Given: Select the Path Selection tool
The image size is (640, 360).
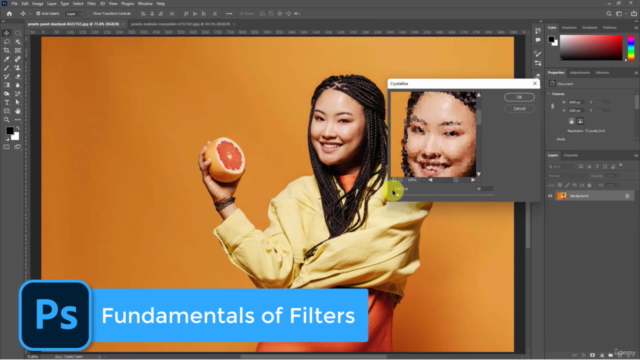Looking at the screenshot, I should (x=18, y=102).
